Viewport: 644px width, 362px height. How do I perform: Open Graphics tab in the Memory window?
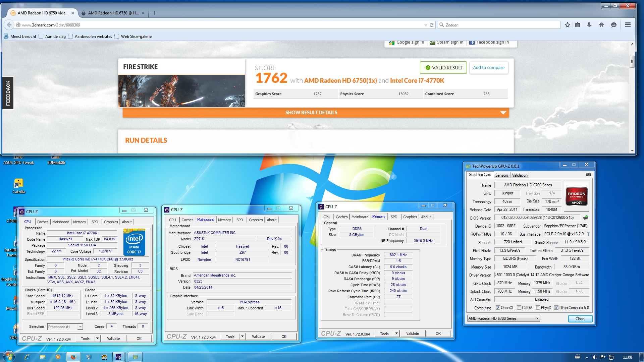tap(410, 217)
